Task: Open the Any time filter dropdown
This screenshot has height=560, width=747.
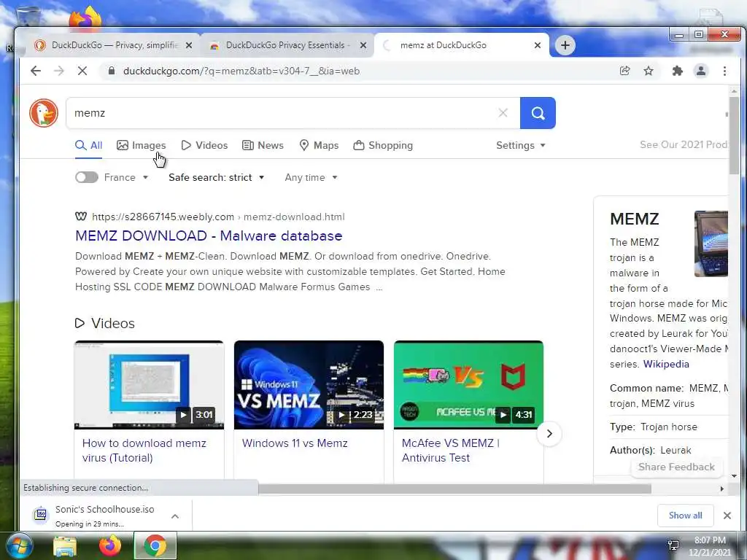Action: (x=311, y=177)
